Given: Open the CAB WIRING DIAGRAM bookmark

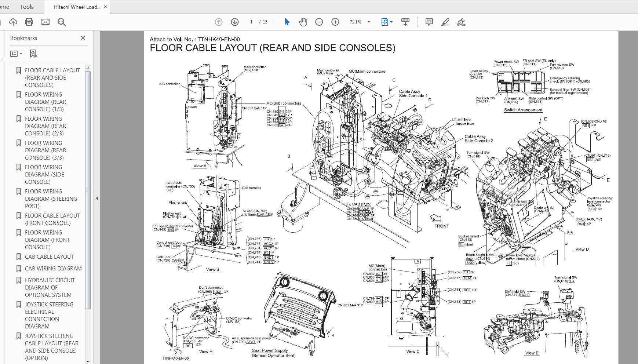Looking at the screenshot, I should (52, 268).
